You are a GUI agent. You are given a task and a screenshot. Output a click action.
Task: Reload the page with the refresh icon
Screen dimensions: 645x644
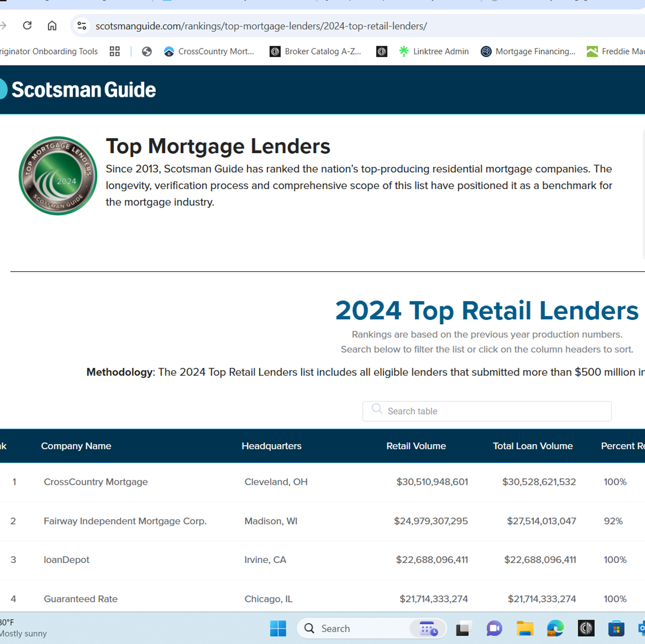point(27,25)
